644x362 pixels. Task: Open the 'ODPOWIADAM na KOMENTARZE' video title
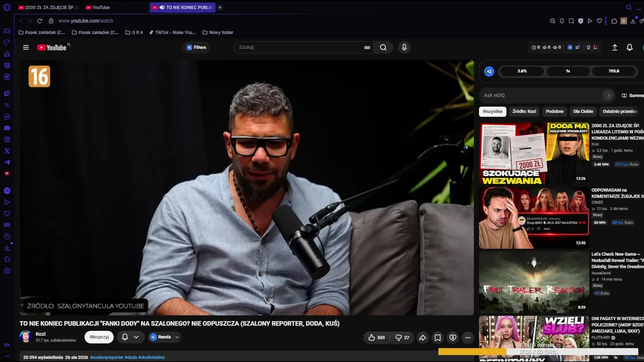[617, 193]
